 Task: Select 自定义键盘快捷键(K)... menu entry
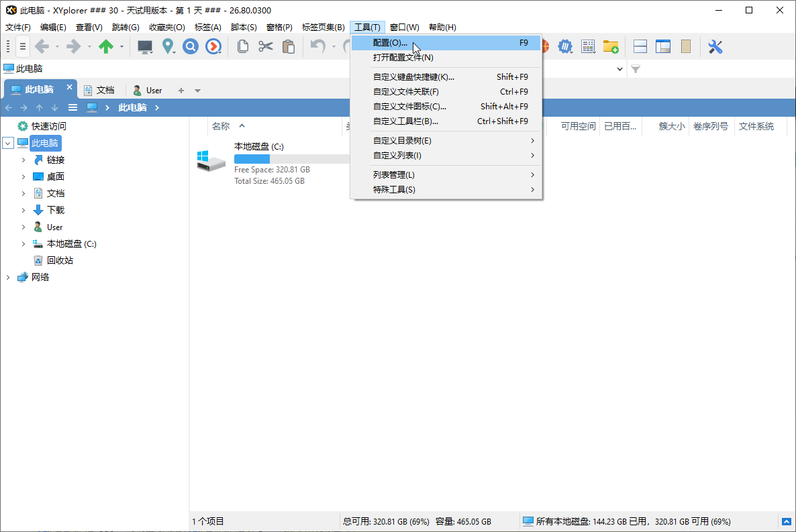click(446, 76)
